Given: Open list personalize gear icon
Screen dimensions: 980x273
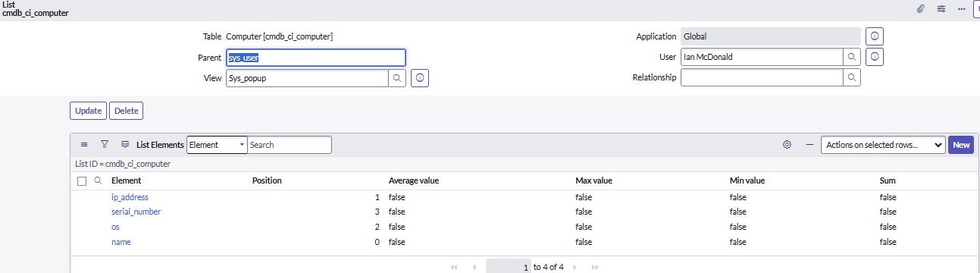Looking at the screenshot, I should (787, 145).
